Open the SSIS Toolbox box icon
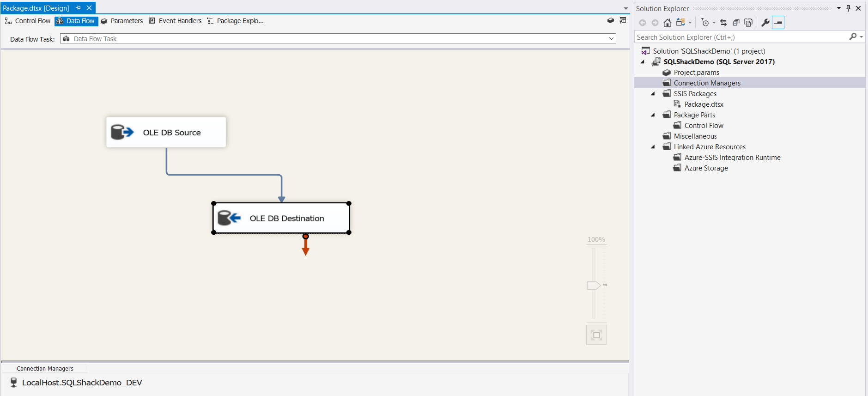868x396 pixels. [611, 20]
